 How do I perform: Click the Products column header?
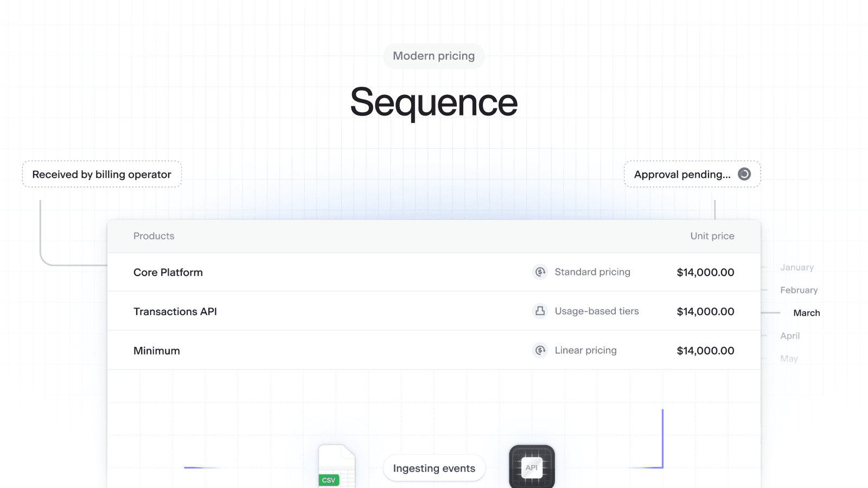154,236
